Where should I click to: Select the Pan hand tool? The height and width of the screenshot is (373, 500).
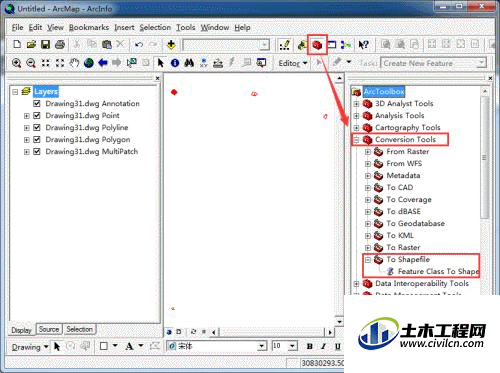pyautogui.click(x=74, y=63)
